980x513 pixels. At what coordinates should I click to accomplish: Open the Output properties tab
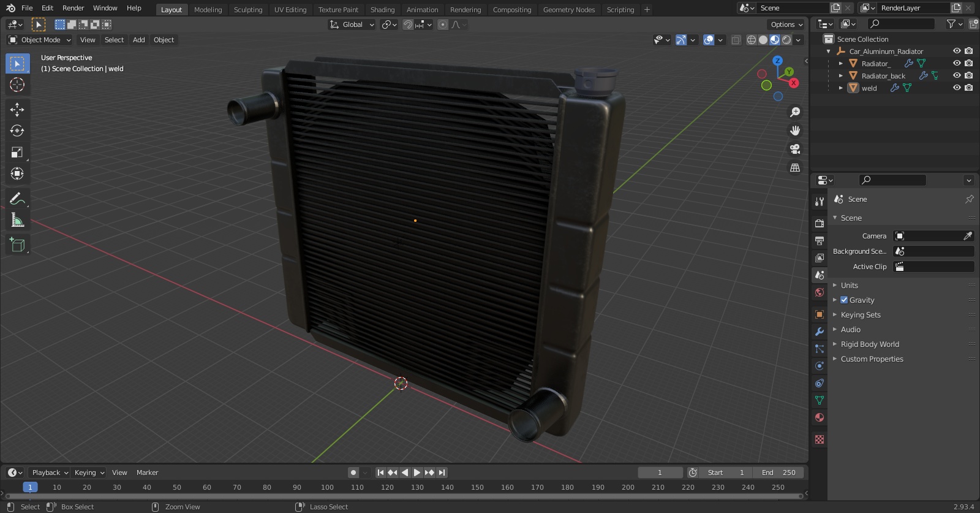point(820,241)
